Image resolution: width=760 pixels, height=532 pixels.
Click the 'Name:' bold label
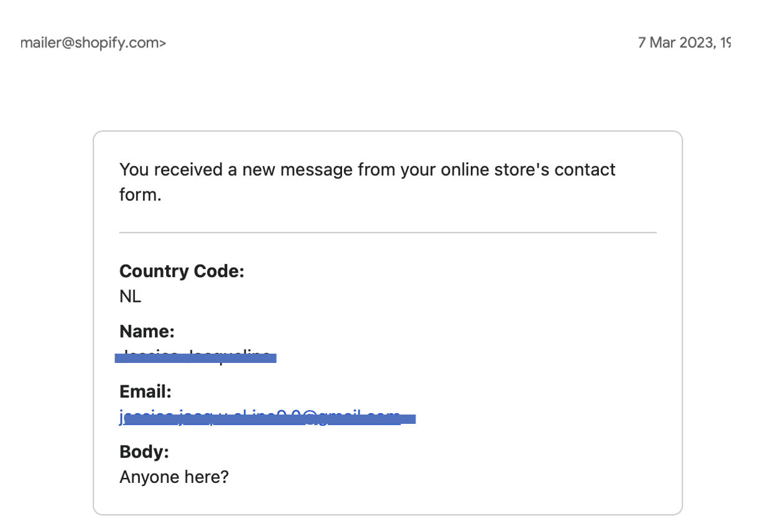pos(147,331)
